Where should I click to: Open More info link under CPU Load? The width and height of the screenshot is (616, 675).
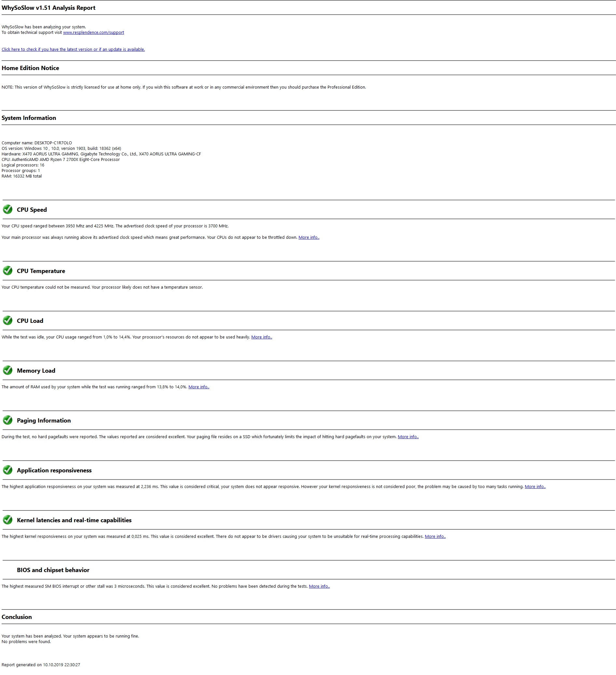[x=261, y=337]
